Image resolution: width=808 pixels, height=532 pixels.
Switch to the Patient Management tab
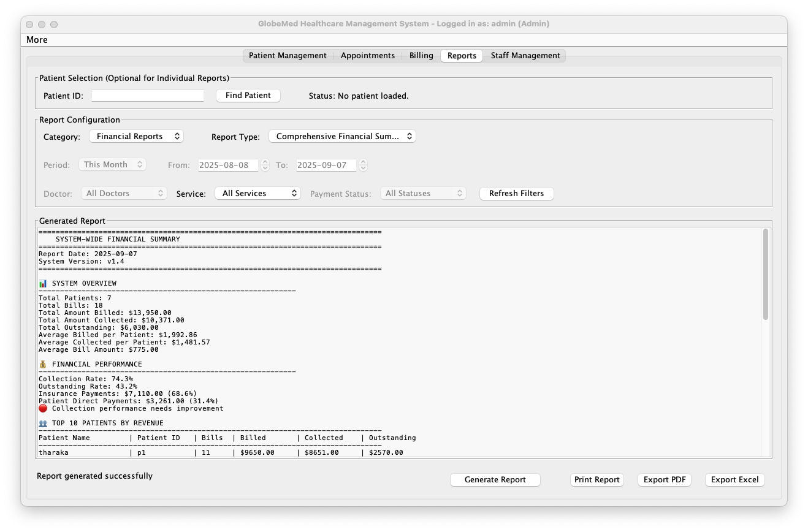click(x=288, y=56)
